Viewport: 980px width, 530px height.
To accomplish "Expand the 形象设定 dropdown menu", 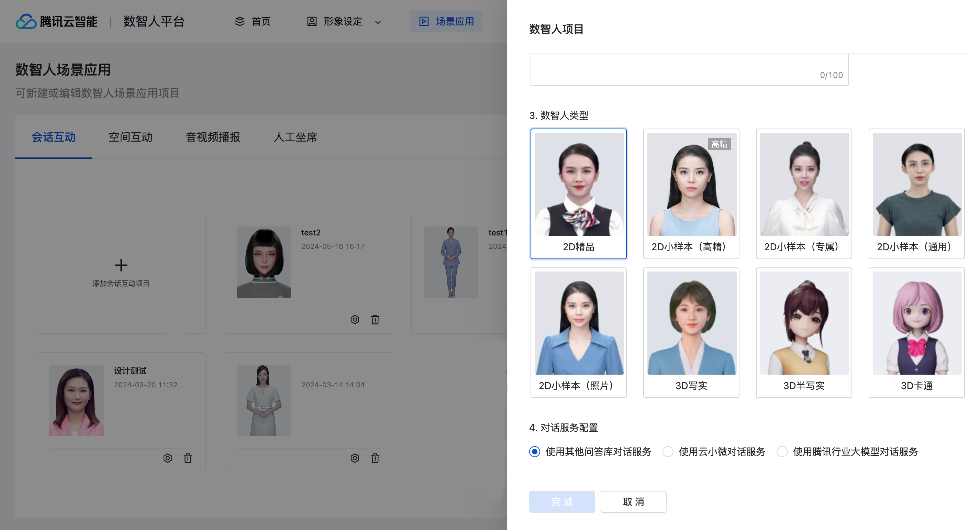I will pos(344,21).
